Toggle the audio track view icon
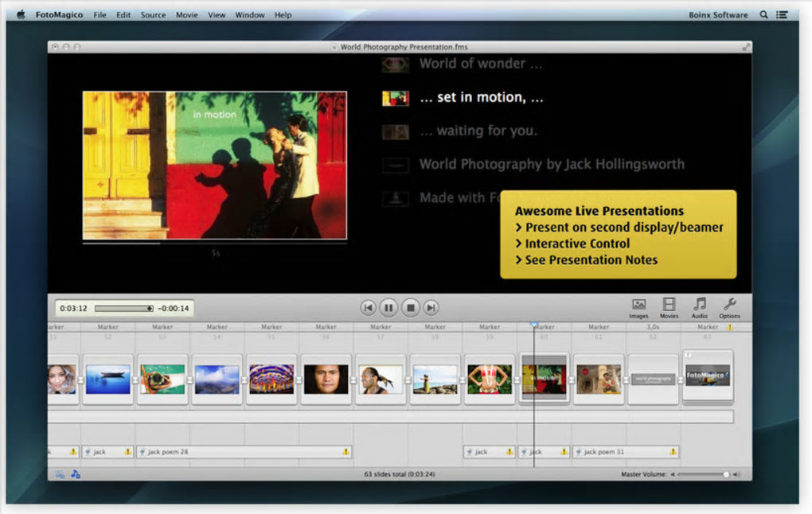 (x=76, y=474)
